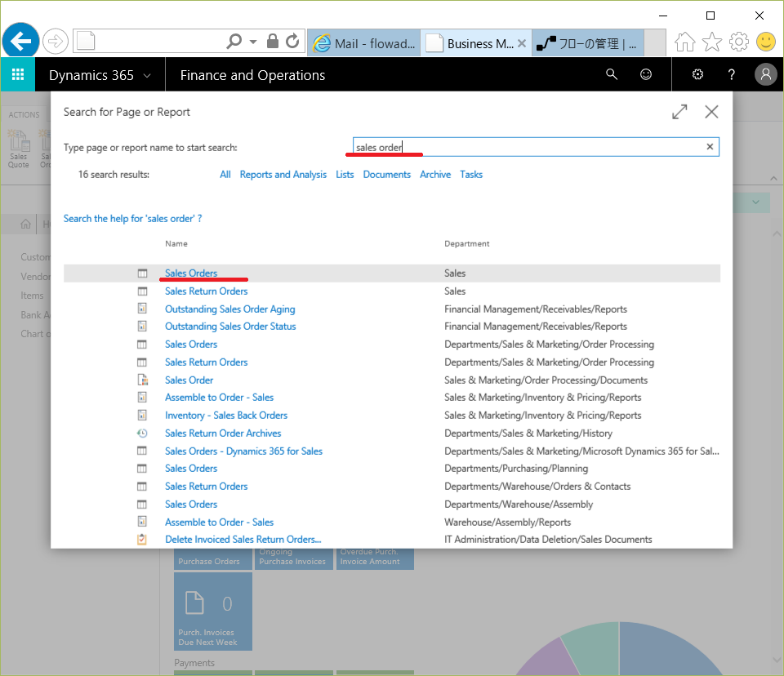784x676 pixels.
Task: Click the report icon beside Inventory - Sales Back Orders
Action: [142, 415]
